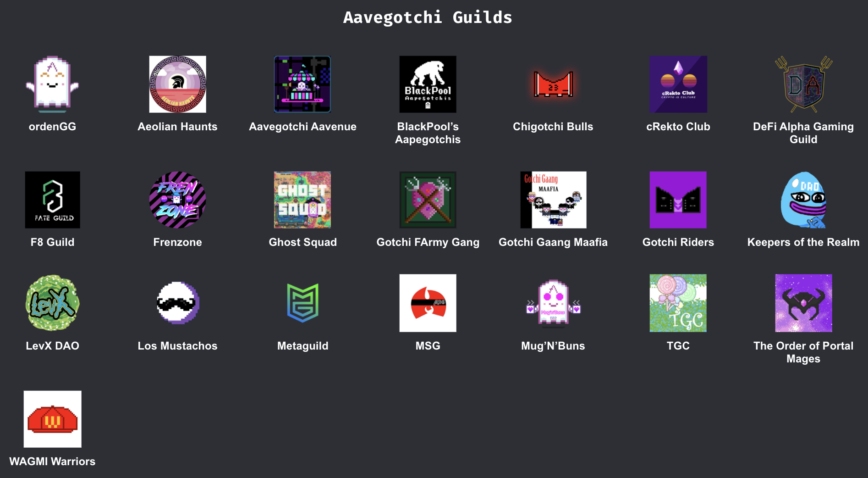Click the TGC label
The image size is (868, 478).
(x=678, y=346)
